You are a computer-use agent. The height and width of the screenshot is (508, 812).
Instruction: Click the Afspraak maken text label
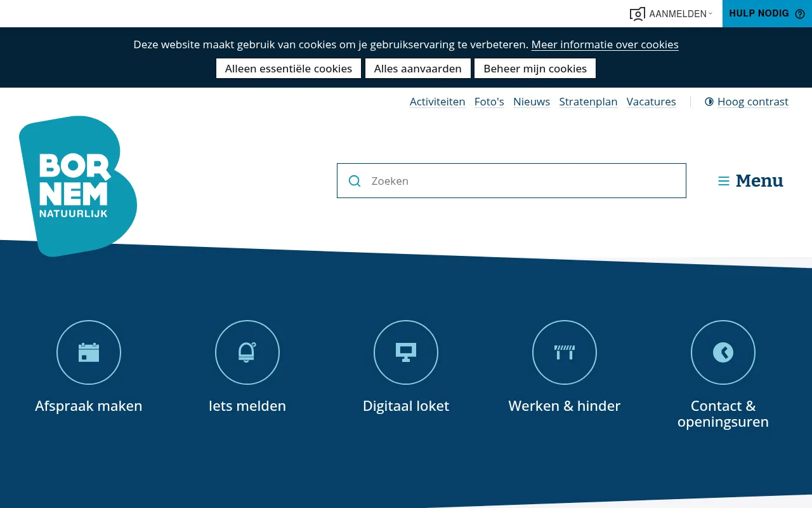point(89,406)
